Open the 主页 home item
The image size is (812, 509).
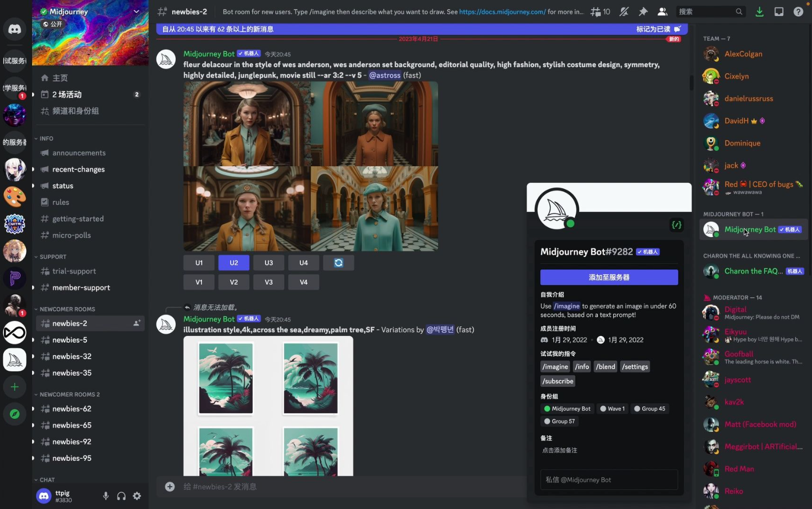pos(90,78)
